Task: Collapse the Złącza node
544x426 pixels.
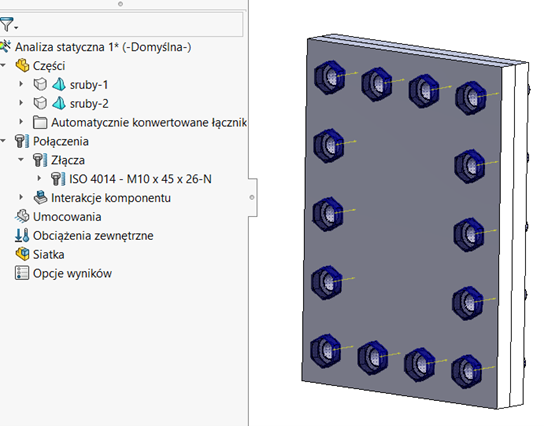Action: (21, 160)
